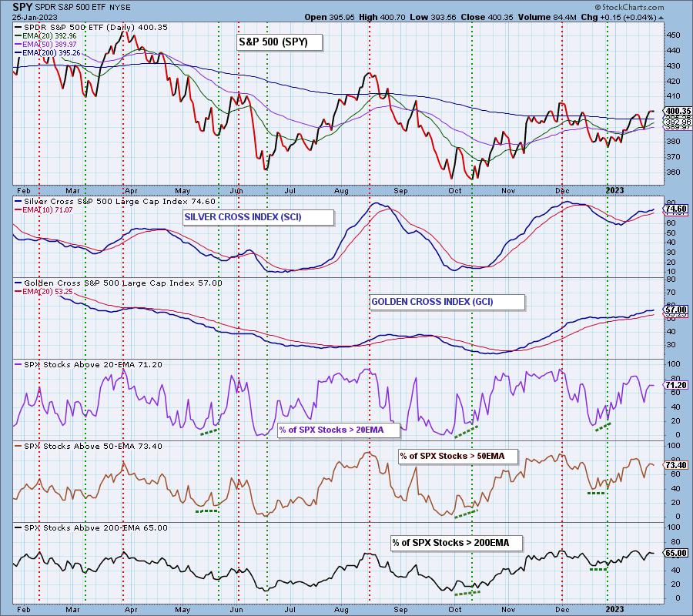Click the 71.20 value tag on right axis
This screenshot has width=693, height=616.
(x=676, y=385)
